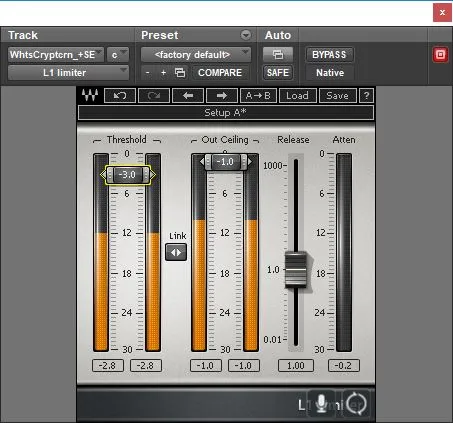Click the Release label
The height and width of the screenshot is (423, 453).
[x=293, y=140]
